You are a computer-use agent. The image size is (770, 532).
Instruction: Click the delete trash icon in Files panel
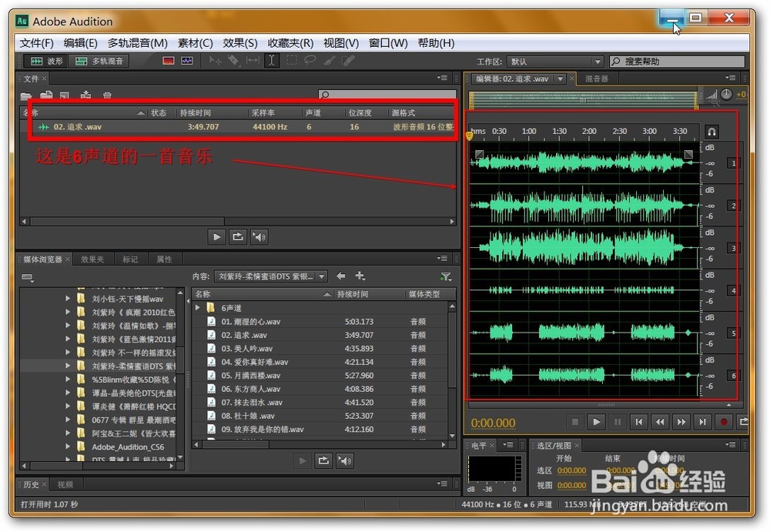[x=108, y=95]
